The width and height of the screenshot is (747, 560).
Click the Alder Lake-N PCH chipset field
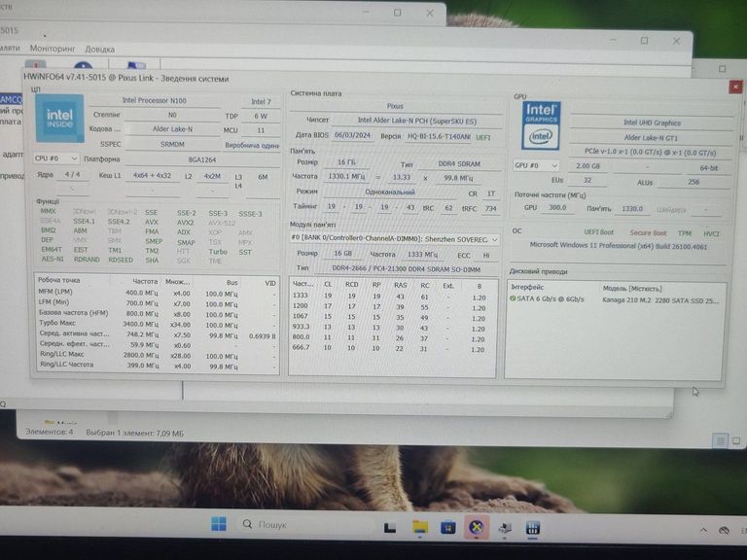pos(417,121)
